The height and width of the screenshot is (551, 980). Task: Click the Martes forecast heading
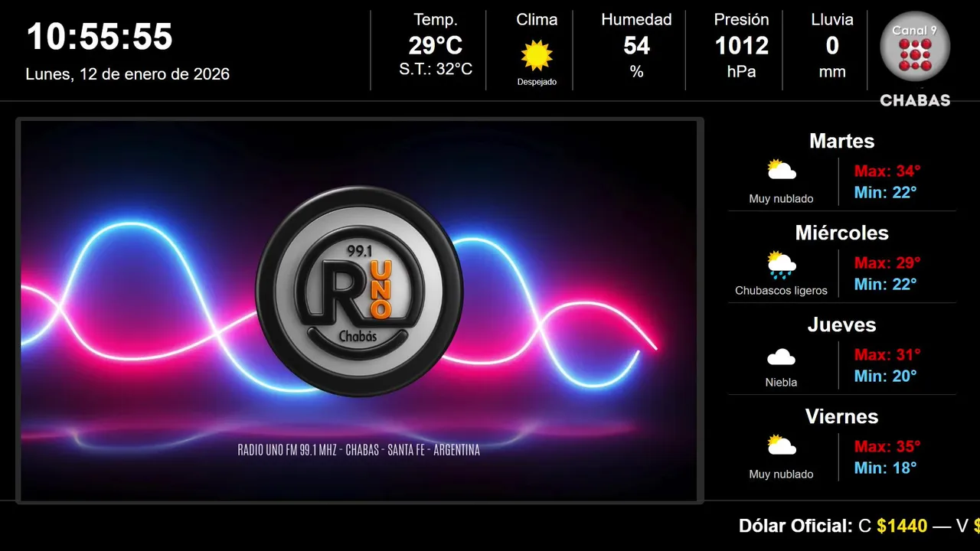pyautogui.click(x=841, y=141)
